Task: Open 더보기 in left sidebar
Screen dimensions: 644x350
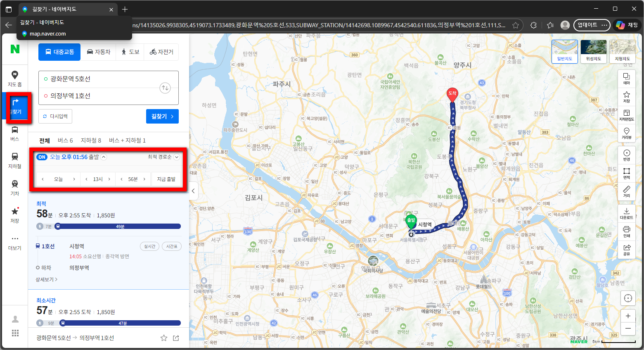Action: click(15, 243)
